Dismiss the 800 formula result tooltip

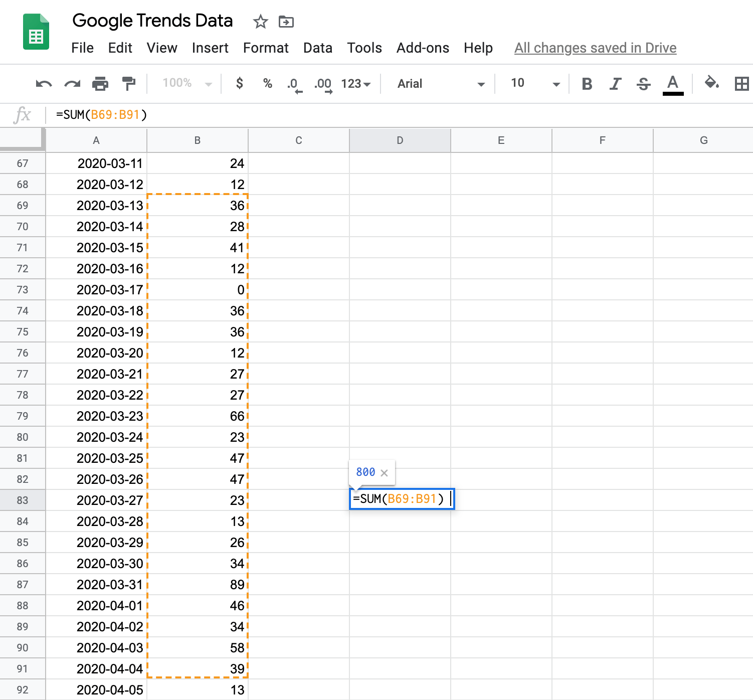[385, 472]
